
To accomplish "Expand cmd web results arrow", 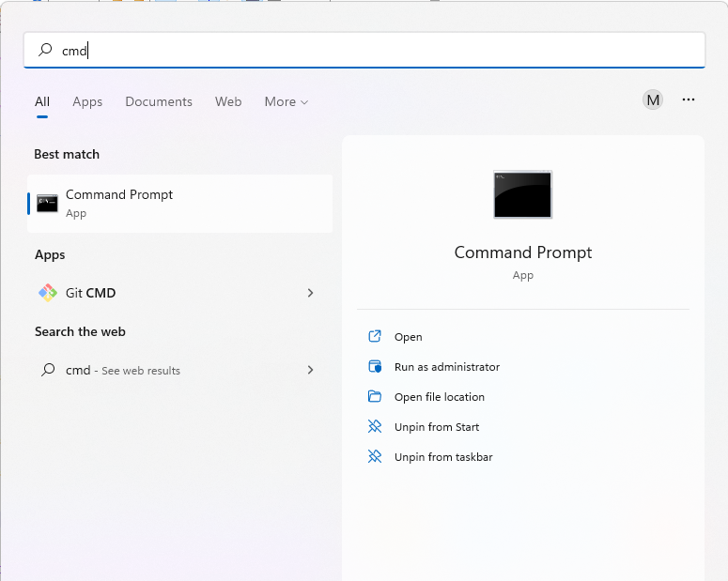I will click(x=310, y=370).
